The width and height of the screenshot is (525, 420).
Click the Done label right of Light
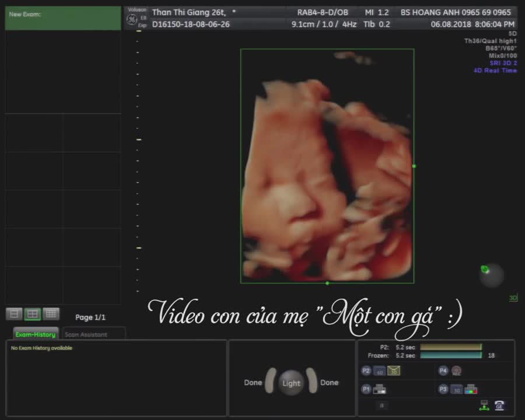click(x=329, y=383)
